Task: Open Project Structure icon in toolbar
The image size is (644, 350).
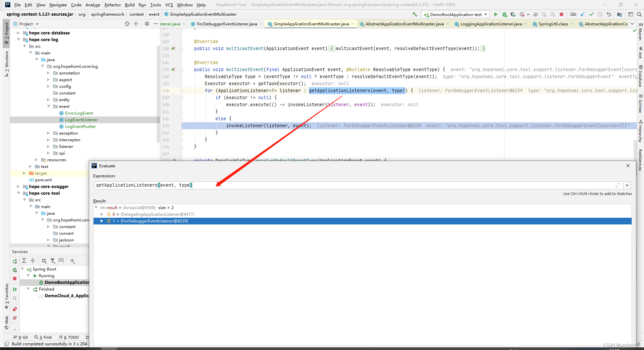Action: coord(620,14)
